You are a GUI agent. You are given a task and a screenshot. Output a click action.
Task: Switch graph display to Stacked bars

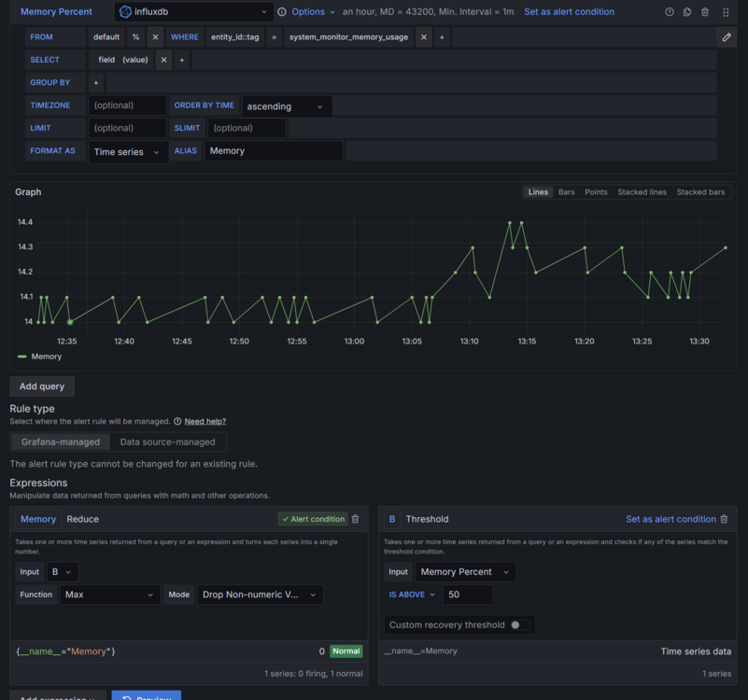click(x=700, y=192)
